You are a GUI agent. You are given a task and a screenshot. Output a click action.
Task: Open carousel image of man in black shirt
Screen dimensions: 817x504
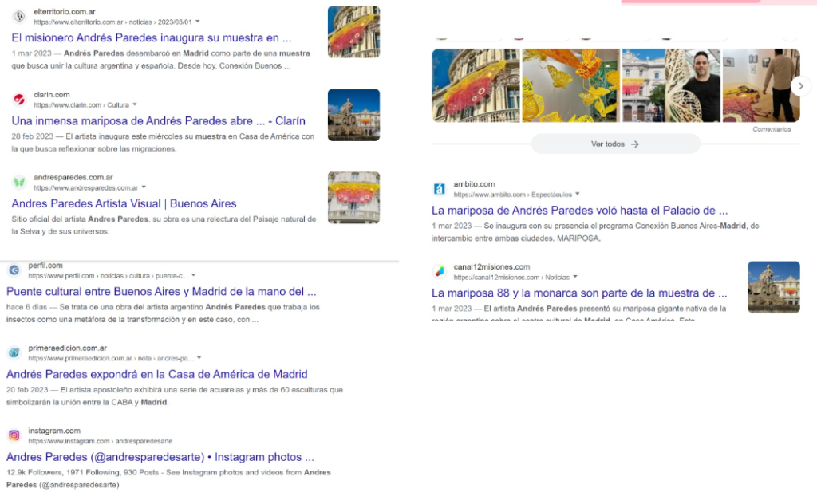pyautogui.click(x=671, y=86)
